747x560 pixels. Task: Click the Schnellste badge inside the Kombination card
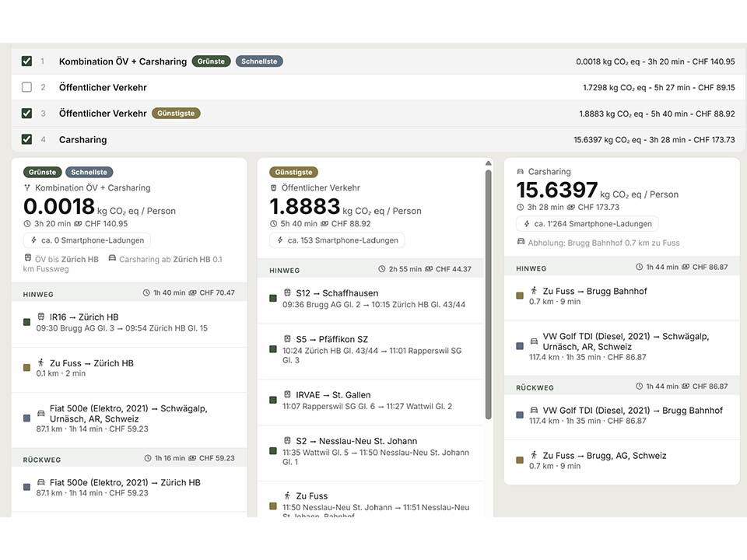[89, 172]
